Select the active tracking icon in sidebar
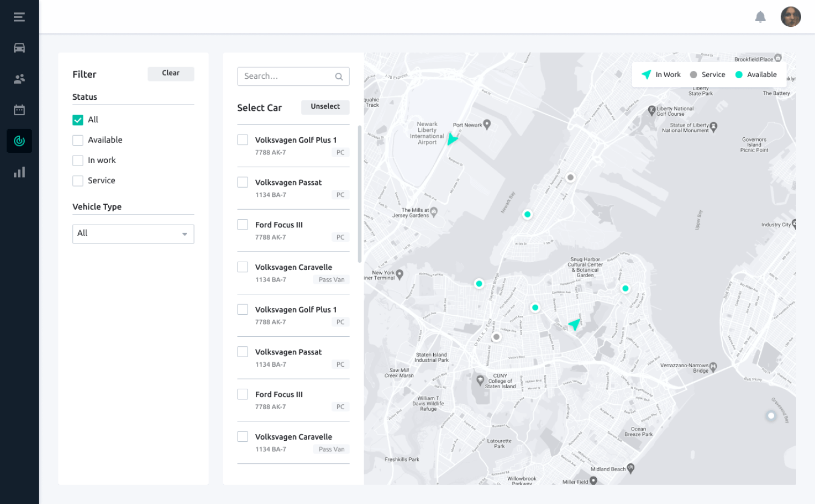815x504 pixels. click(x=19, y=140)
